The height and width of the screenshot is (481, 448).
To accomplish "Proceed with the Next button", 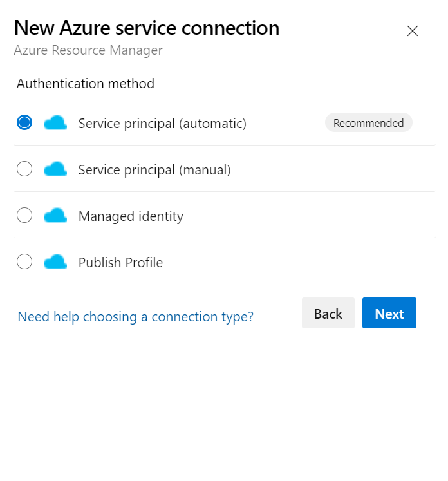I will pyautogui.click(x=389, y=314).
